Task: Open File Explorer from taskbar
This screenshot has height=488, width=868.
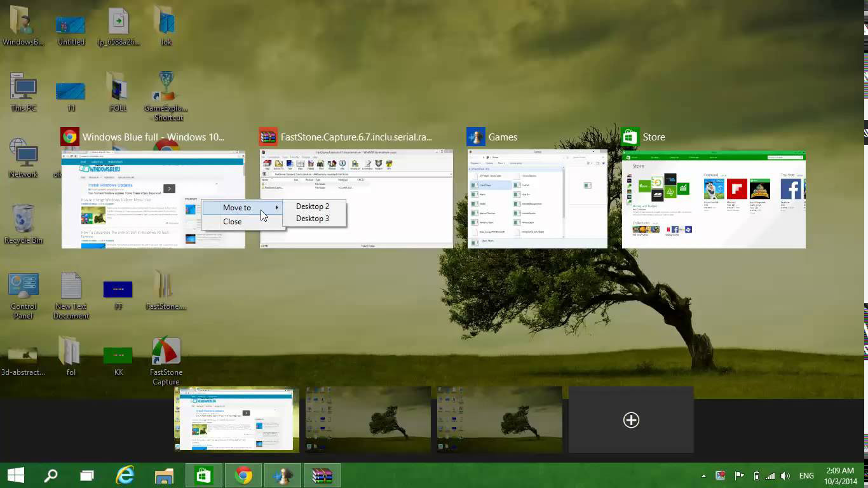Action: 164,475
